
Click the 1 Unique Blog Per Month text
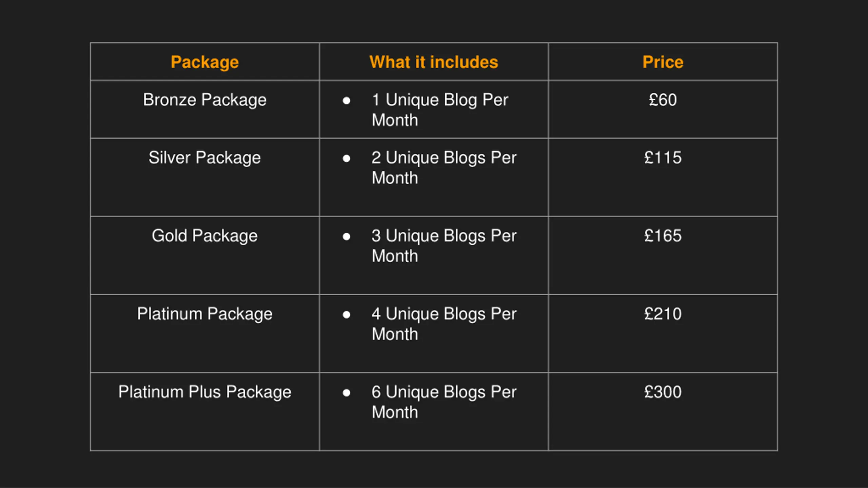click(x=440, y=109)
